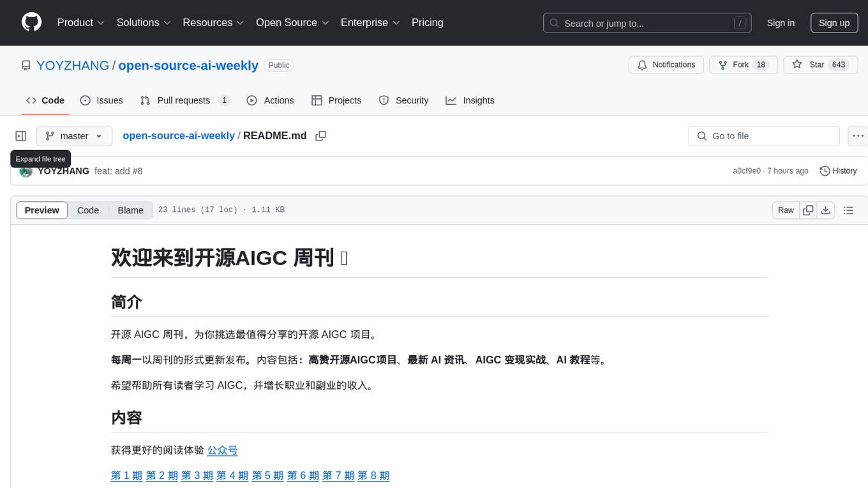Open the GitHub homepage logo
This screenshot has height=488, width=868.
pyautogui.click(x=32, y=22)
